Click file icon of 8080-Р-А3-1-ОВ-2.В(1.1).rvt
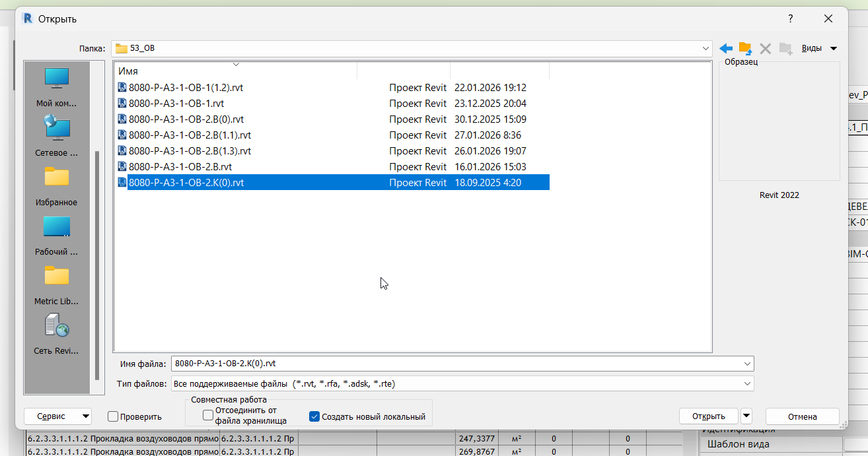Viewport: 868px width, 456px height. pos(122,135)
